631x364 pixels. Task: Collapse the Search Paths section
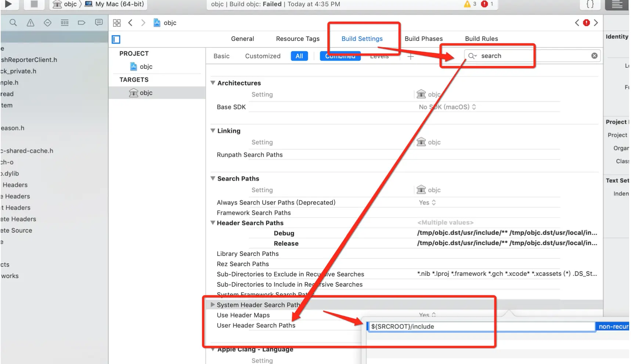coord(213,178)
